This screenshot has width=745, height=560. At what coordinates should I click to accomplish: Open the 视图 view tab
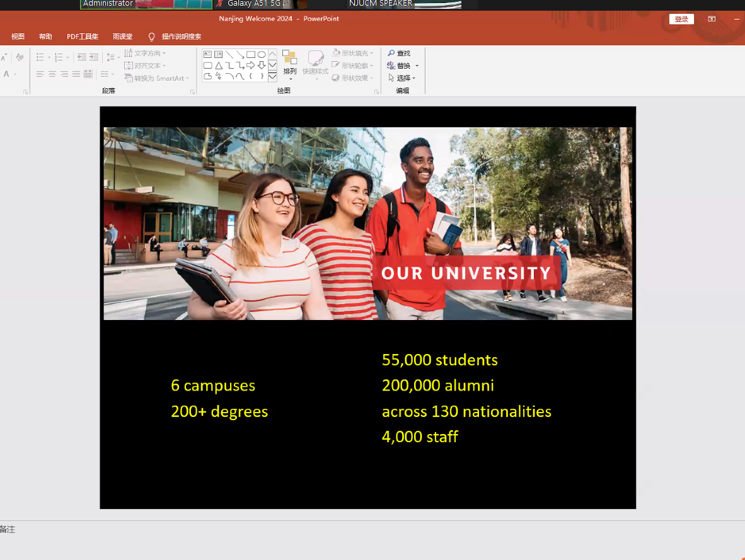pos(18,37)
